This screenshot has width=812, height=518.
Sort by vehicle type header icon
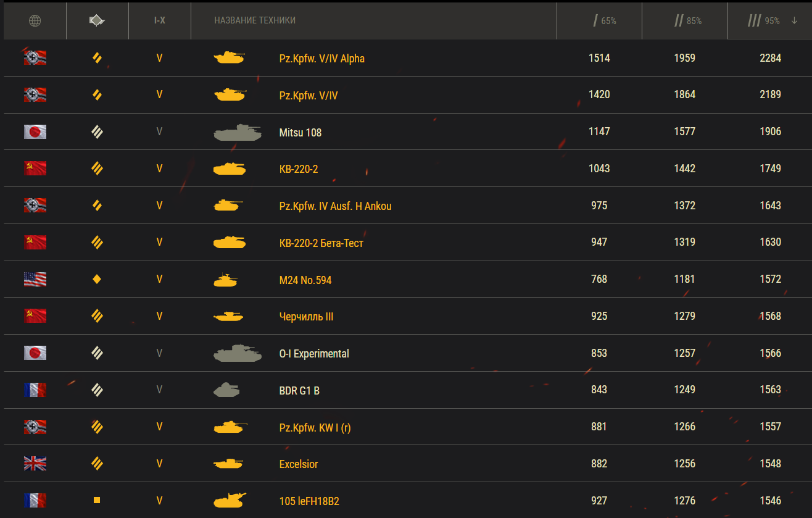click(97, 21)
